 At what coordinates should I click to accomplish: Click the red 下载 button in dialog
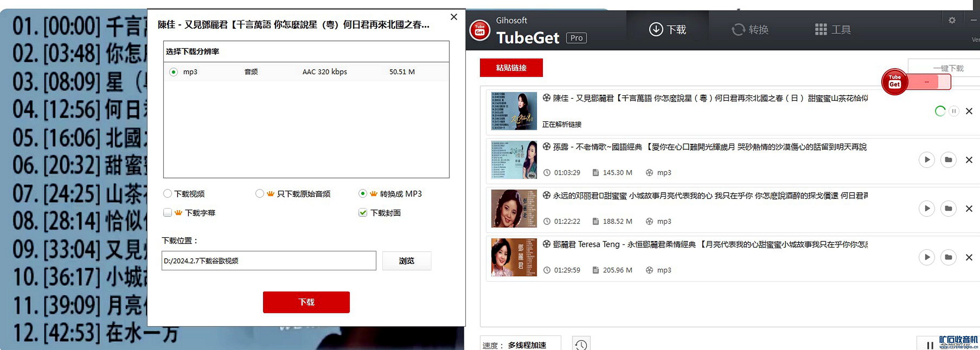click(306, 302)
